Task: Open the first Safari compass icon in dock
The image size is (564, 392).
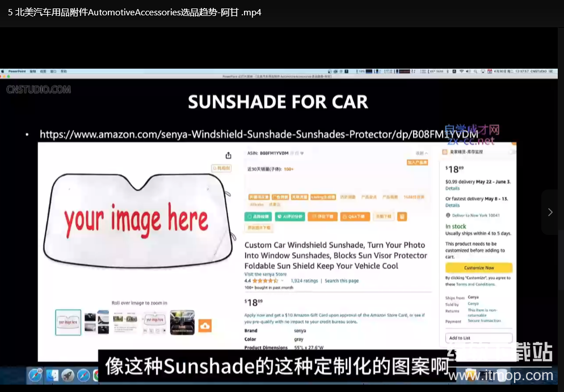Action: (x=35, y=376)
